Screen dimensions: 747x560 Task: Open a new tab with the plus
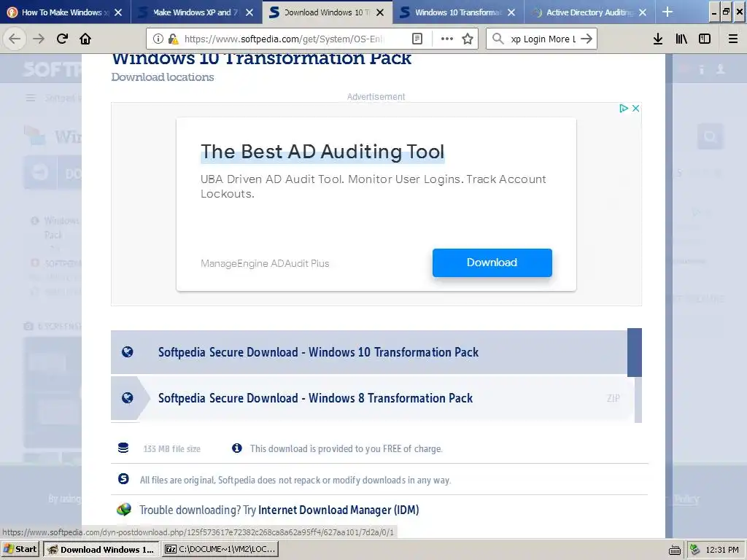click(x=667, y=12)
